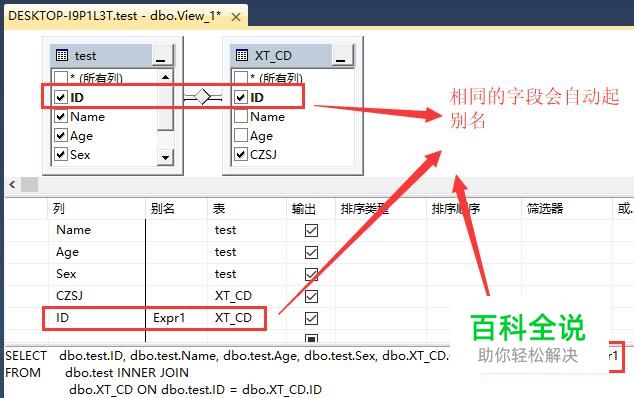Click the 表 column header
Image resolution: width=634 pixels, height=398 pixels.
click(247, 209)
